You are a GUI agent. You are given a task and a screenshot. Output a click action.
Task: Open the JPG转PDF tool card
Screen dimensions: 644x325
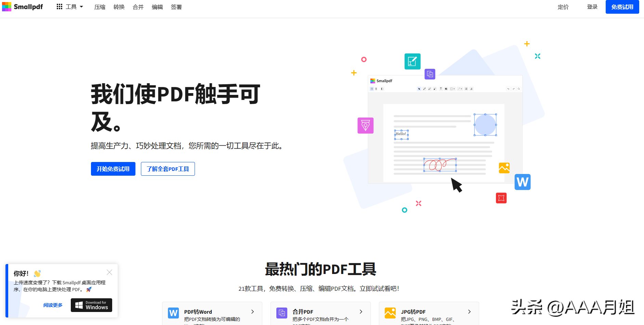(429, 313)
